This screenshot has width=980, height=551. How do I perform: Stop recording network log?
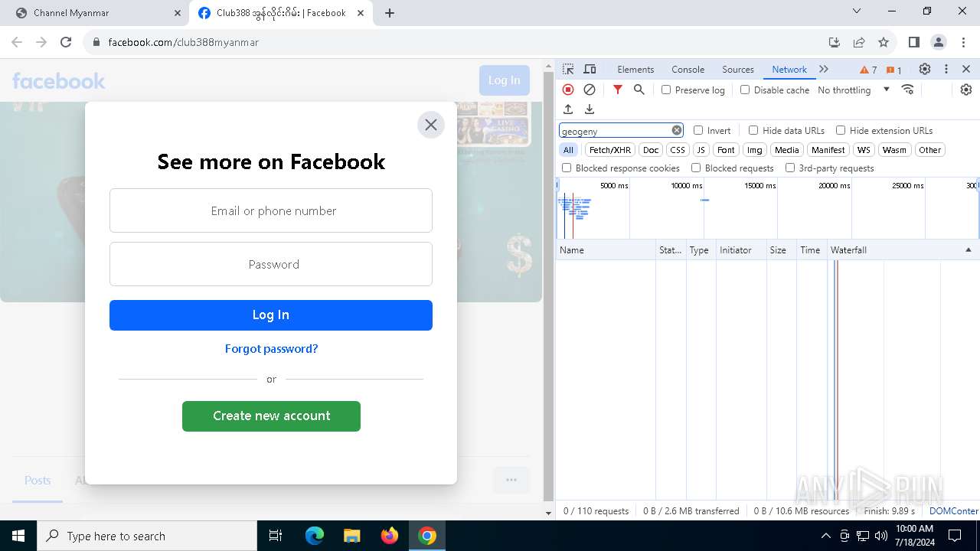pyautogui.click(x=568, y=90)
